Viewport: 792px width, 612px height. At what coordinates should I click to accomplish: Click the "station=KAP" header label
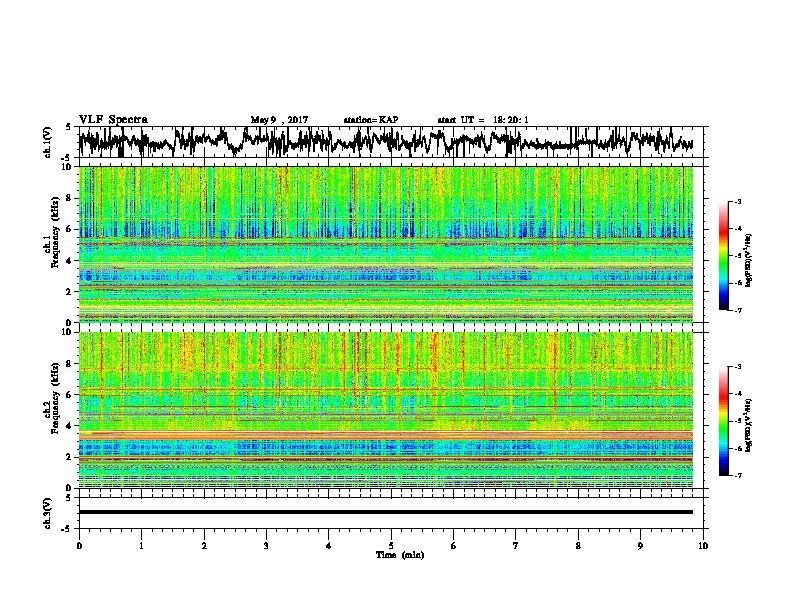[x=371, y=120]
